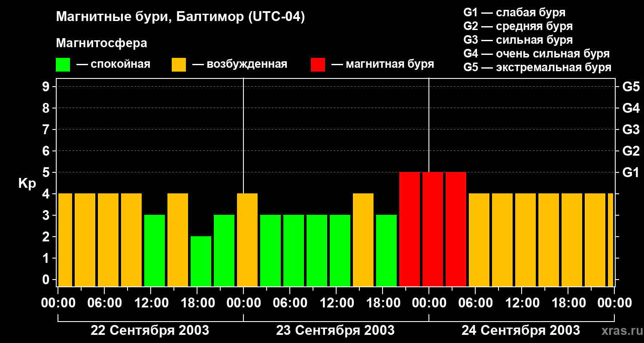The height and width of the screenshot is (343, 644).
Task: Click the 00:00 label starting 24 September
Action: pos(429,303)
